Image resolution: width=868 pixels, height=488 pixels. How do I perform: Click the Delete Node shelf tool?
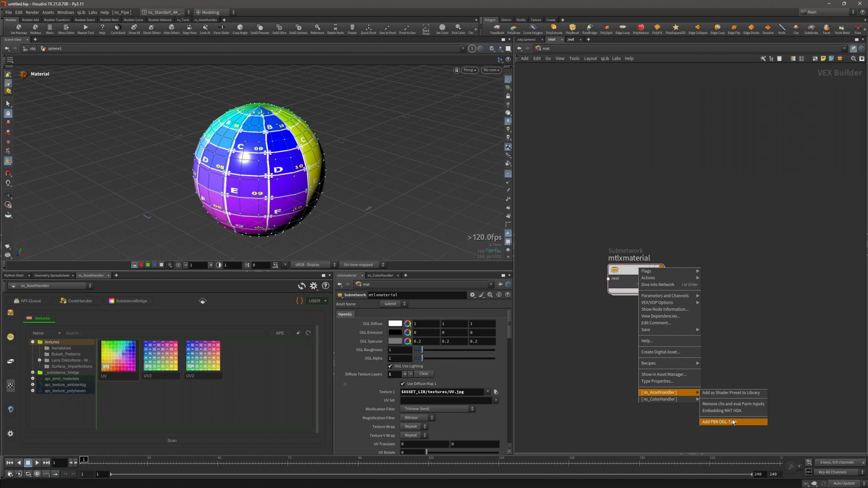(335, 29)
